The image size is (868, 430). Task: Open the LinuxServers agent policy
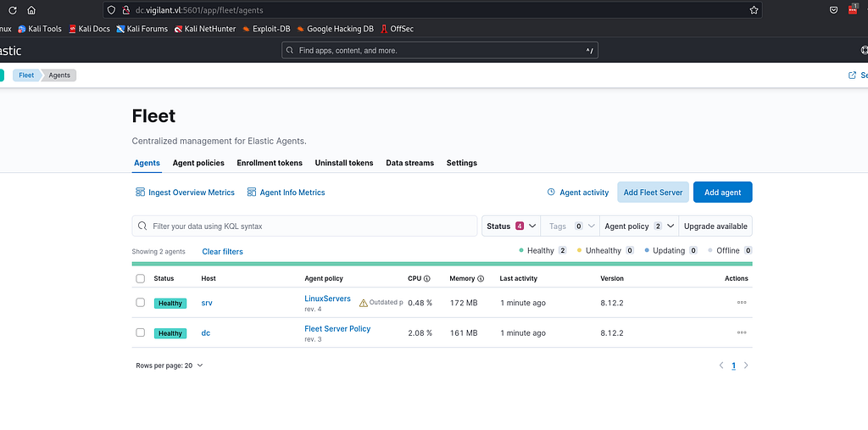pos(327,299)
